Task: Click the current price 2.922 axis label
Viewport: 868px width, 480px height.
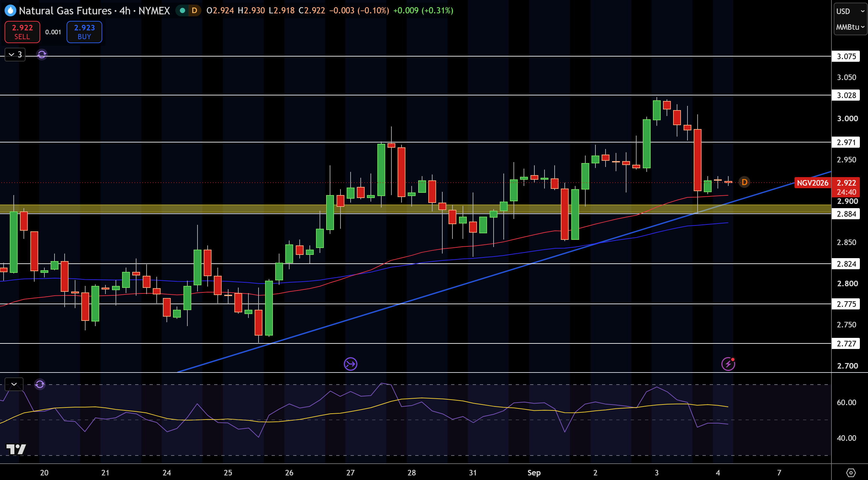Action: 846,183
